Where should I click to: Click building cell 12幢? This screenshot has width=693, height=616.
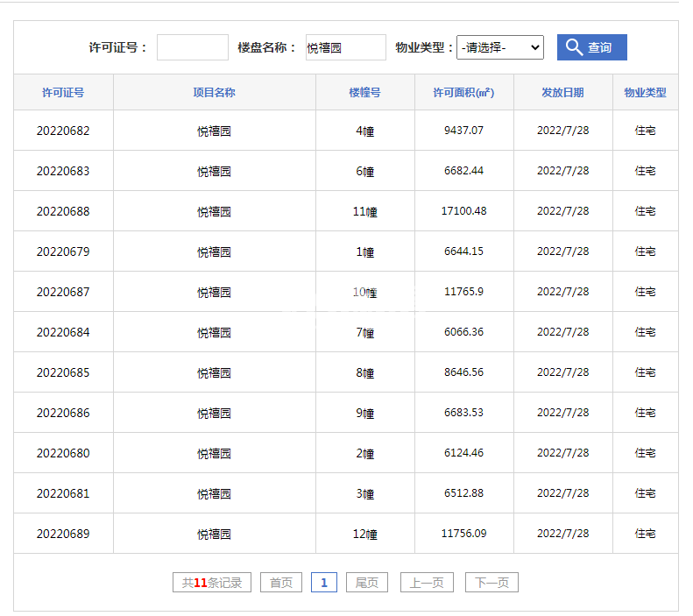365,534
